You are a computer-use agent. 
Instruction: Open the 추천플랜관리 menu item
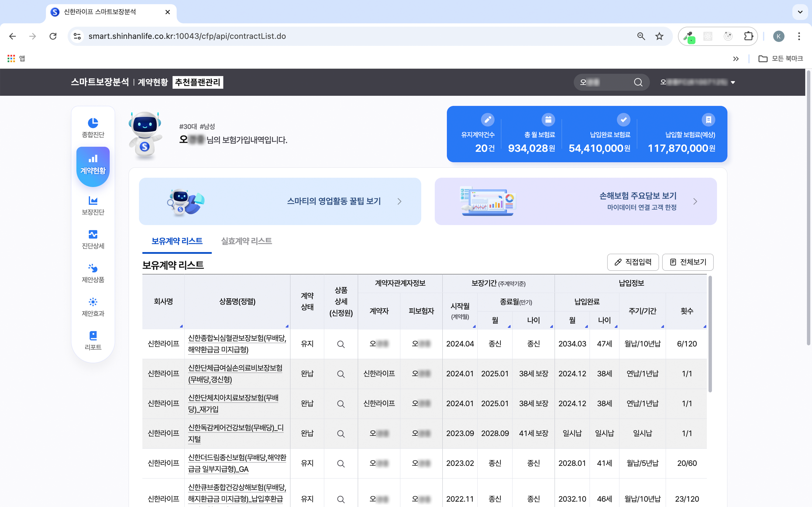(x=197, y=82)
